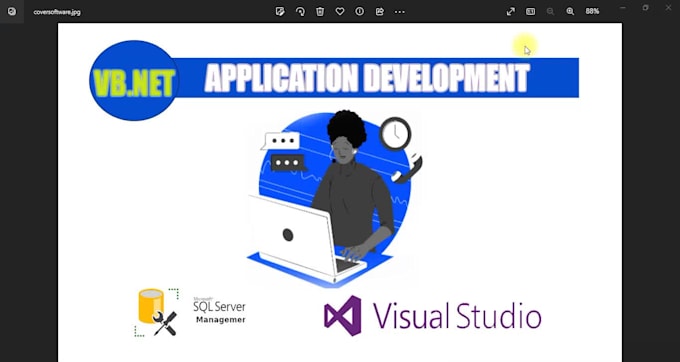
Task: Click the Visual Studio logo in the image
Action: coord(432,316)
